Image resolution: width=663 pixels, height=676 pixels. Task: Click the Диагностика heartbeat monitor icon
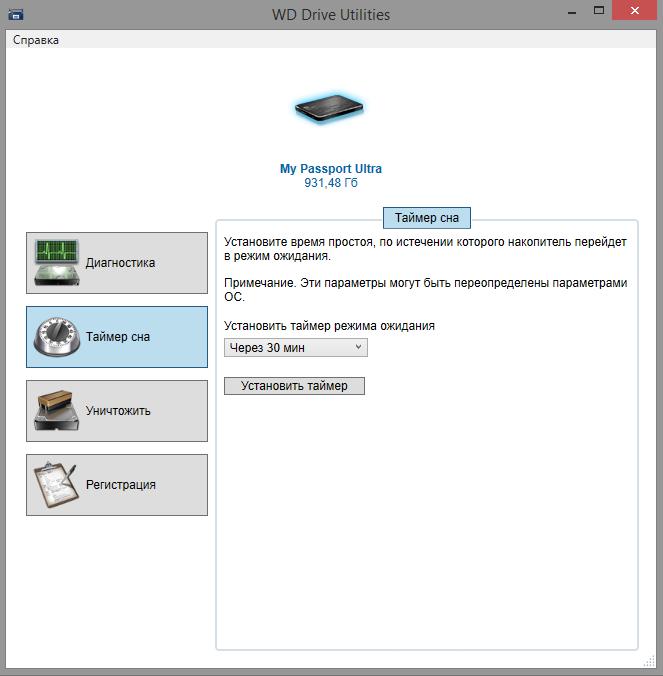click(57, 263)
